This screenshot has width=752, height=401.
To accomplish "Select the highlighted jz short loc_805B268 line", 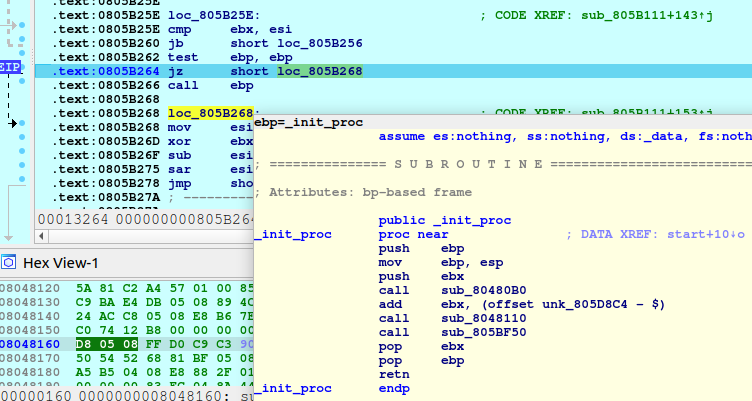I will [393, 71].
